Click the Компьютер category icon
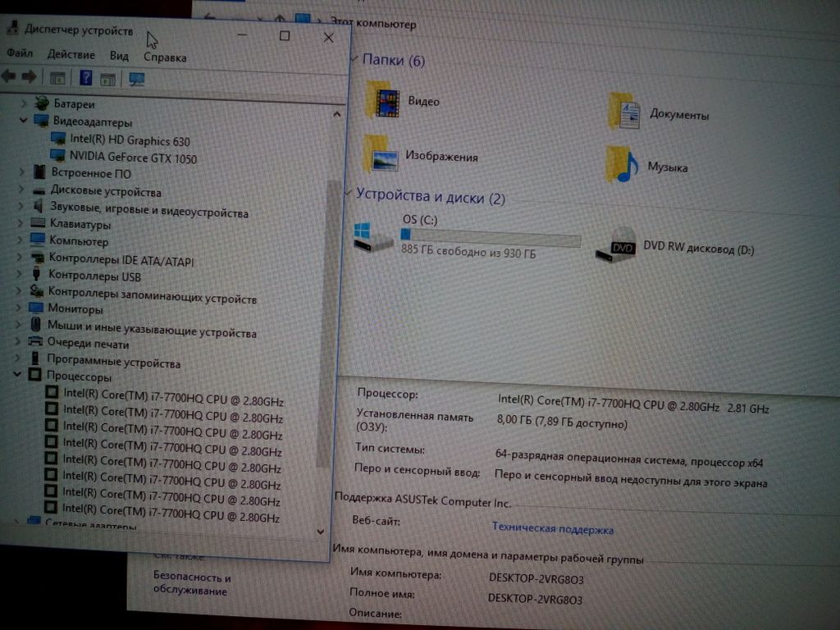Screen dimensions: 840x630 coord(38,239)
